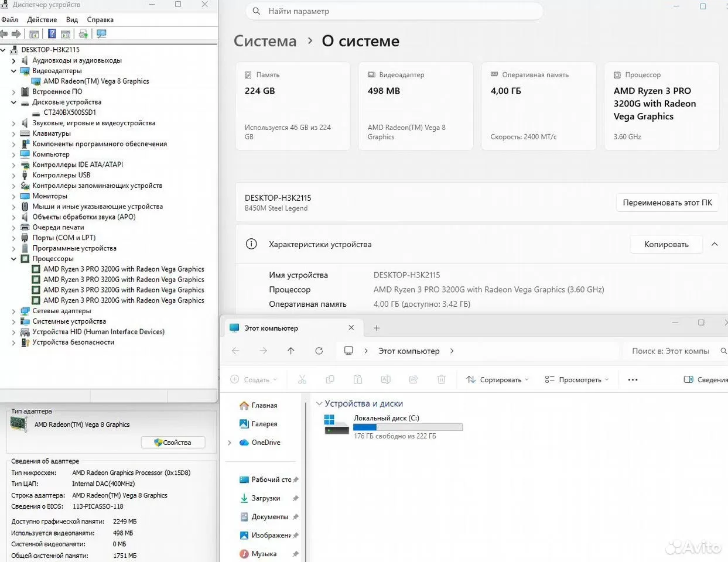
Task: Click the three-dots More options in Explorer
Action: (633, 379)
